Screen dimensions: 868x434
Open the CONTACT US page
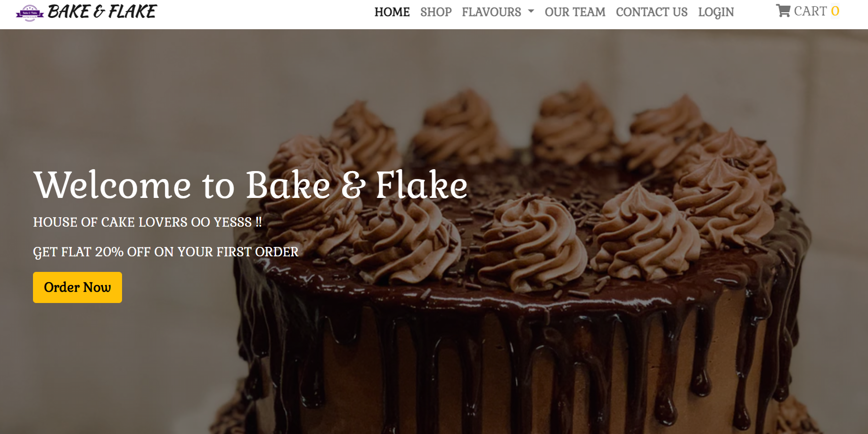click(652, 12)
